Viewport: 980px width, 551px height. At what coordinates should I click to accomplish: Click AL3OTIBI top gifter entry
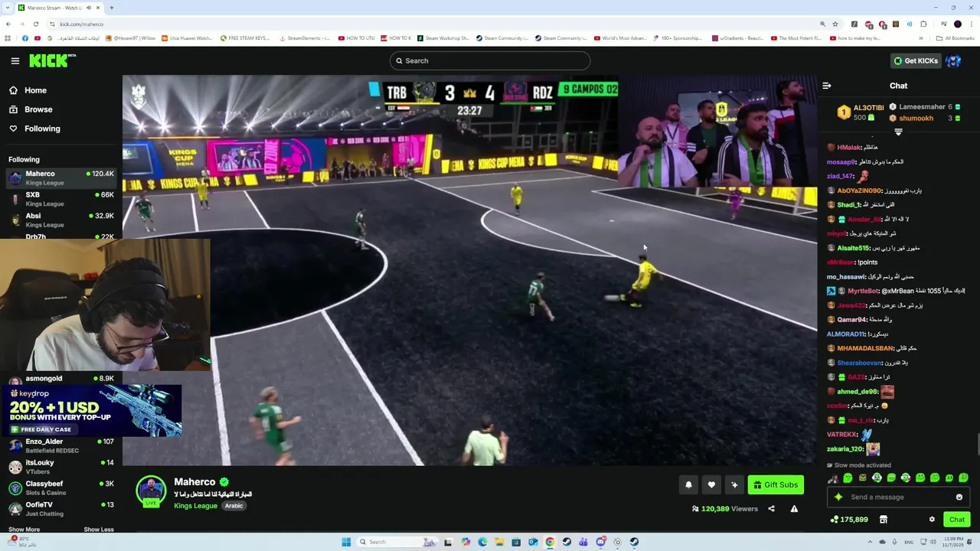[861, 112]
